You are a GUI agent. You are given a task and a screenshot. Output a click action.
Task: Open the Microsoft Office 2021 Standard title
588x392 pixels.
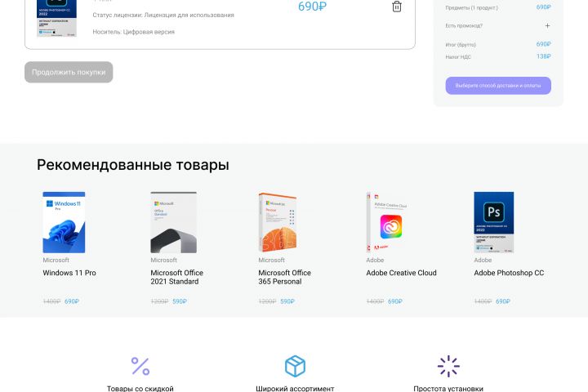176,277
